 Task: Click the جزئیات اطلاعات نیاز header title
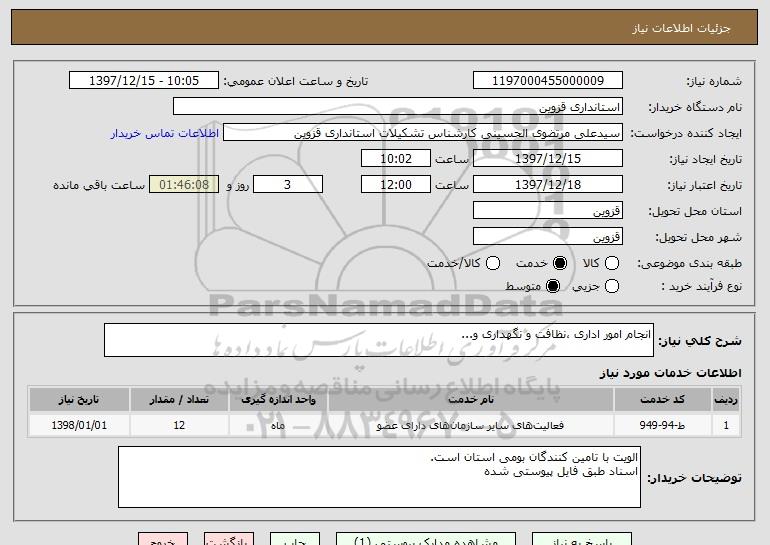coord(681,28)
